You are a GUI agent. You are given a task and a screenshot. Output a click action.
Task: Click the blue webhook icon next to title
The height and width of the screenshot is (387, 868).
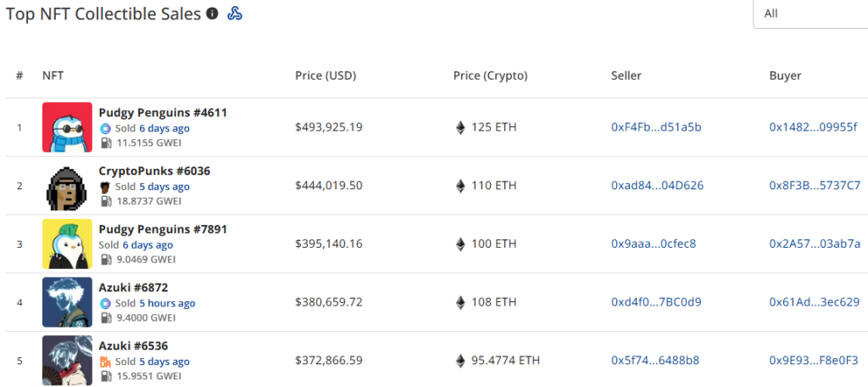click(235, 14)
